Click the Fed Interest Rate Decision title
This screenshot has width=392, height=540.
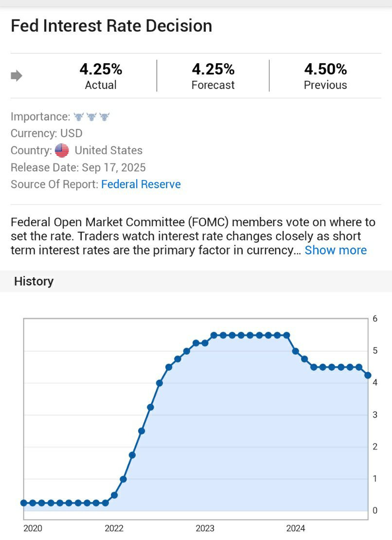coord(111,26)
